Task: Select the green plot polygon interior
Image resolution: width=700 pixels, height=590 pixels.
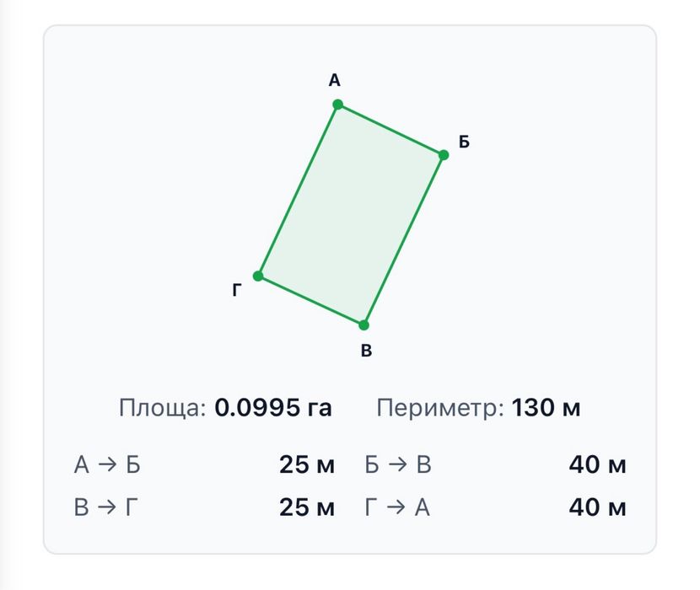Action: point(351,215)
